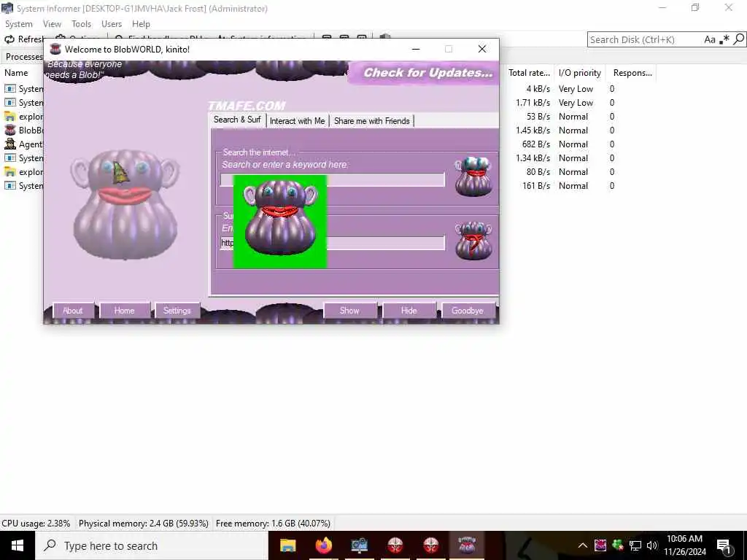Image resolution: width=747 pixels, height=560 pixels.
Task: Select the '1.34 kB/s' rate cell
Action: pyautogui.click(x=533, y=157)
